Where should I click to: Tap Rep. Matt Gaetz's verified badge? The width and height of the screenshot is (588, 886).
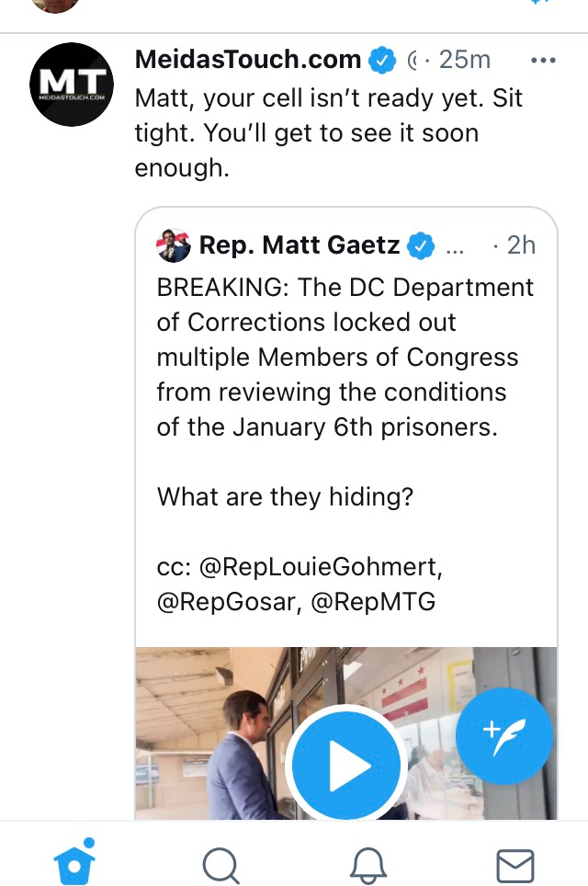(421, 245)
